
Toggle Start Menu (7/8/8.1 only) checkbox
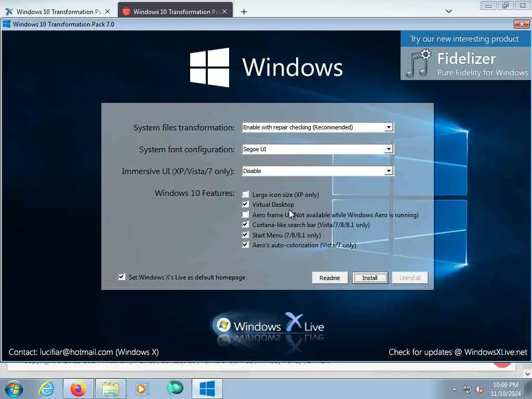coord(245,234)
